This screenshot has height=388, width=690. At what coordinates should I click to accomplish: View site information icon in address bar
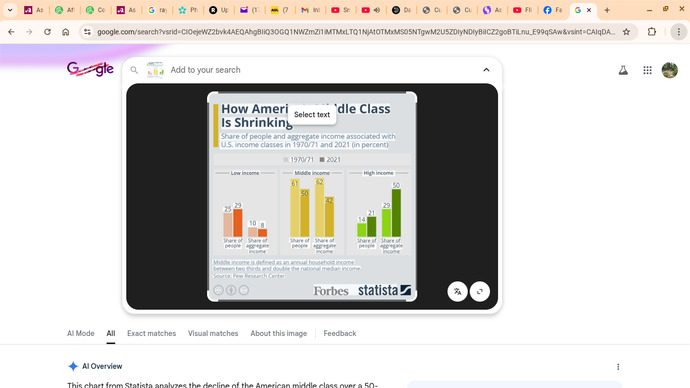[x=87, y=32]
